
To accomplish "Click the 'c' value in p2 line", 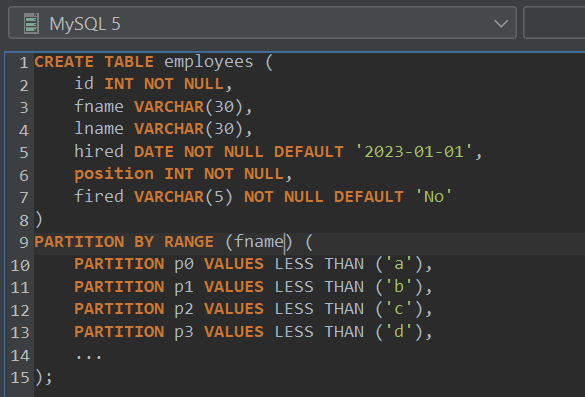I will 399,309.
